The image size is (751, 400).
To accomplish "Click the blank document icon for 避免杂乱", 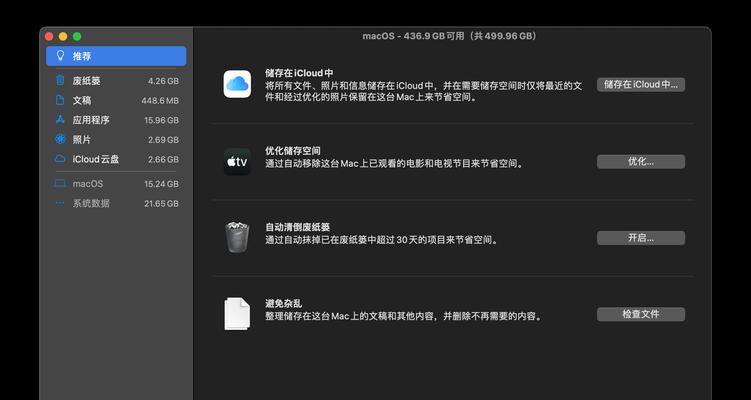I will [x=237, y=314].
